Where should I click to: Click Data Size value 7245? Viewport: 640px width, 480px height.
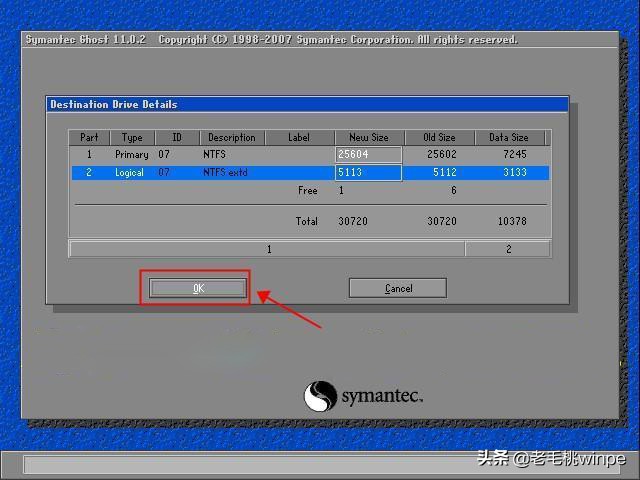tap(515, 154)
